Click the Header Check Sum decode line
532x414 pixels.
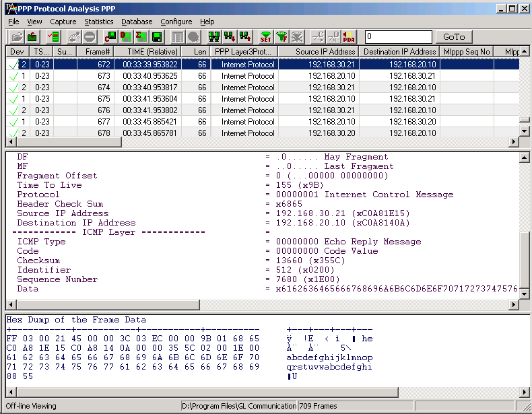[160, 204]
